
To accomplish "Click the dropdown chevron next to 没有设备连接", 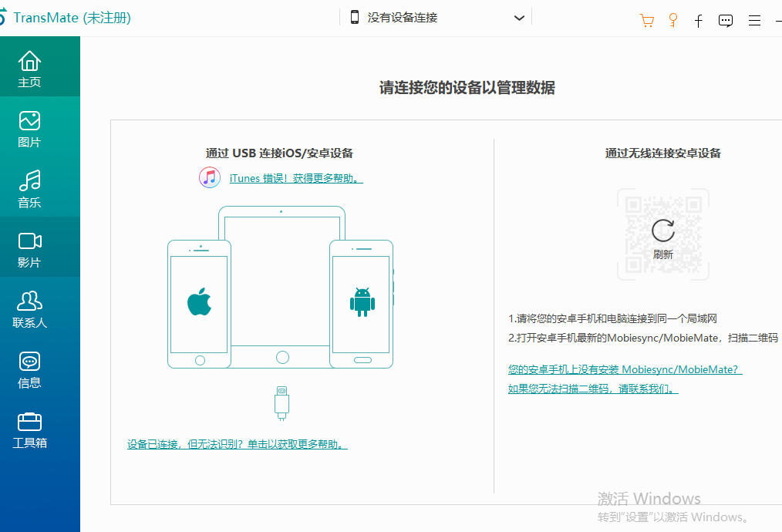I will click(520, 18).
